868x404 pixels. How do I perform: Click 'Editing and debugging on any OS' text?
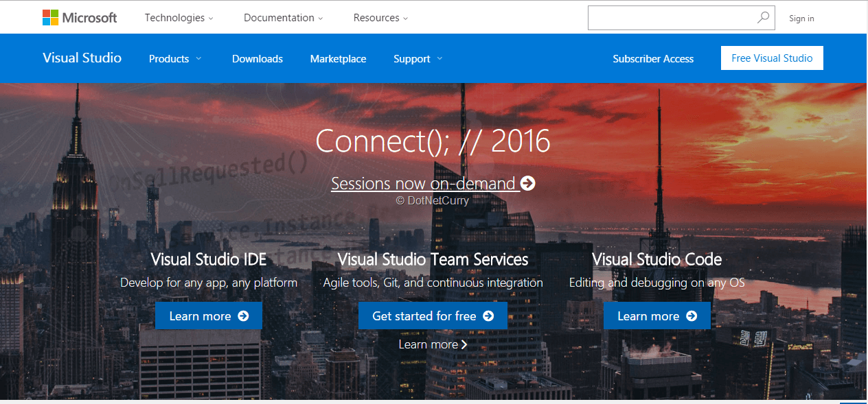coord(657,283)
